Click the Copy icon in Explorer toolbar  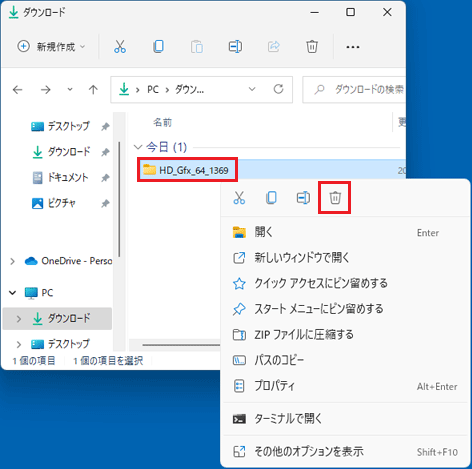click(158, 46)
